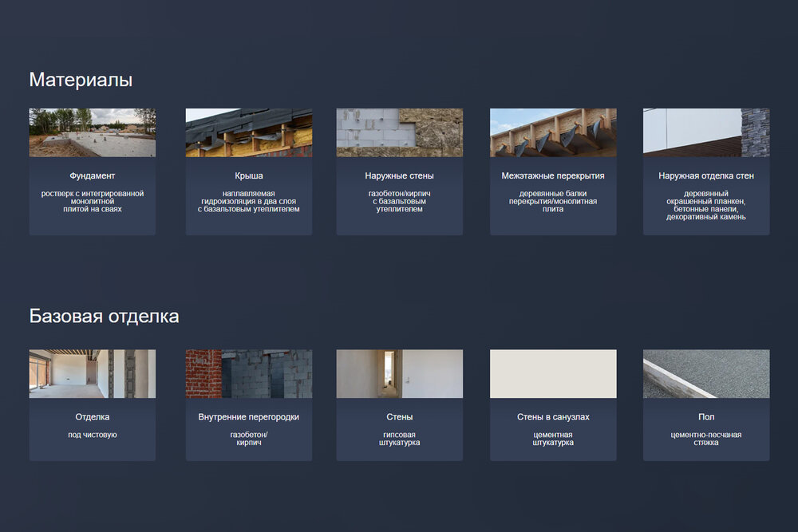View the Стены corridor photo

(400, 373)
